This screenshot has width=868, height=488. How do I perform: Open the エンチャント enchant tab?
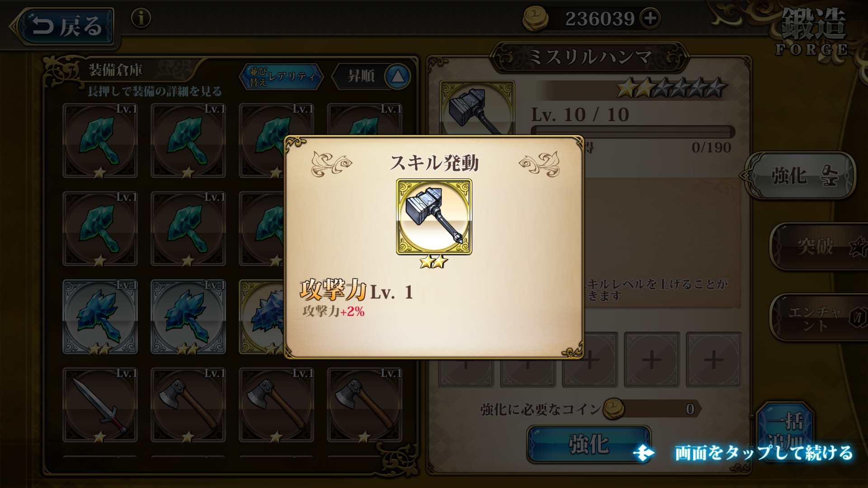pos(819,318)
